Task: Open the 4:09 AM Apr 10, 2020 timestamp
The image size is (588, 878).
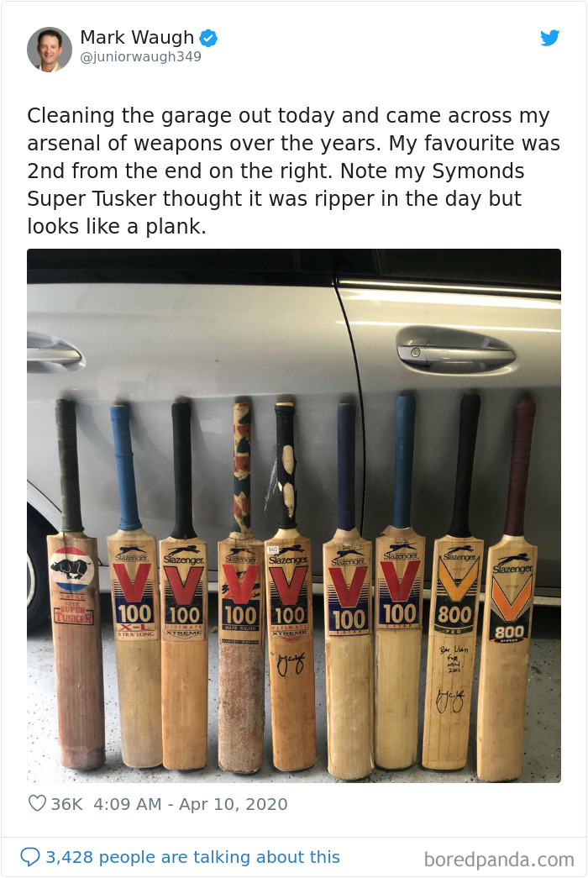Action: click(191, 804)
